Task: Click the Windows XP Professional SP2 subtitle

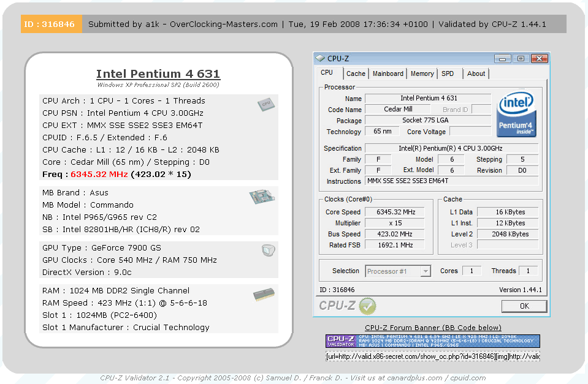Action: tap(158, 85)
